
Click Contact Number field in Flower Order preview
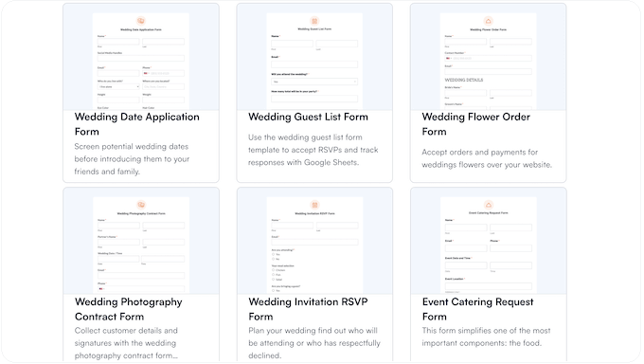click(489, 59)
